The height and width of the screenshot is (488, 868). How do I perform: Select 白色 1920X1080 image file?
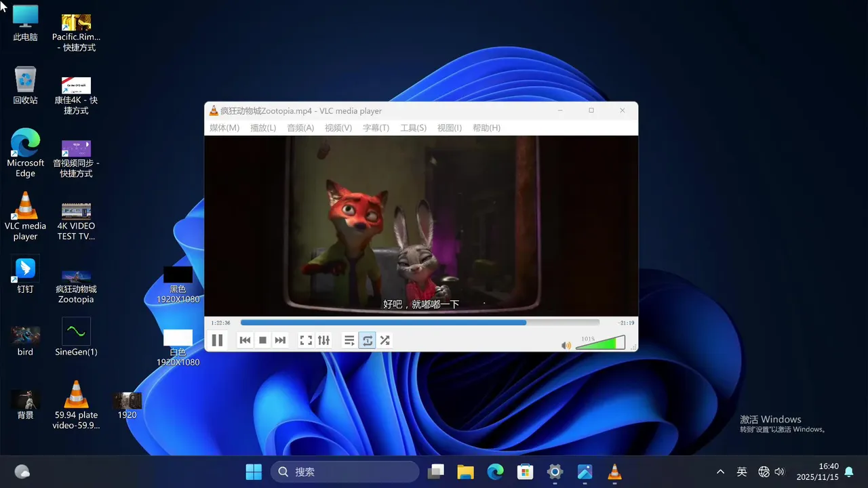click(178, 348)
